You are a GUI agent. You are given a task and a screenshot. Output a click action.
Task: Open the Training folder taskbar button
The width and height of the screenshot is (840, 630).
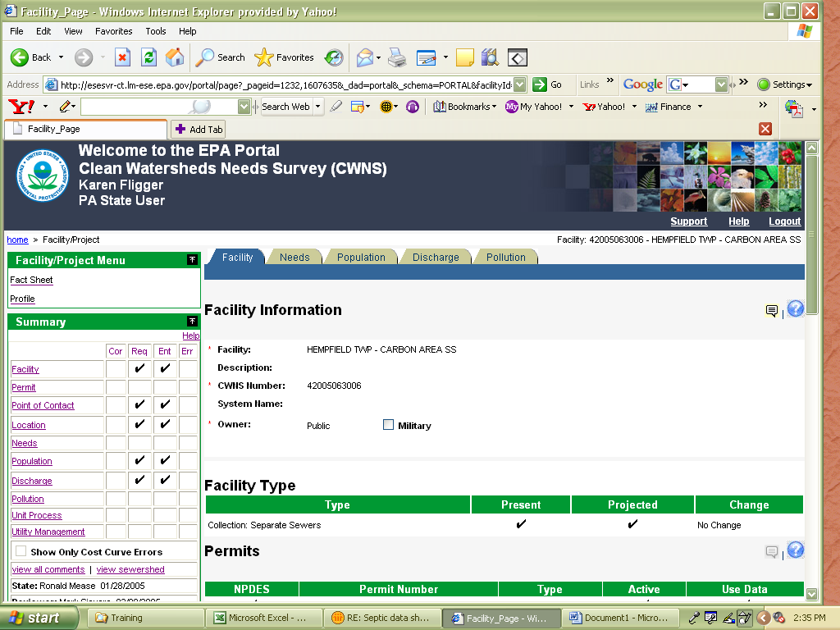coord(146,618)
